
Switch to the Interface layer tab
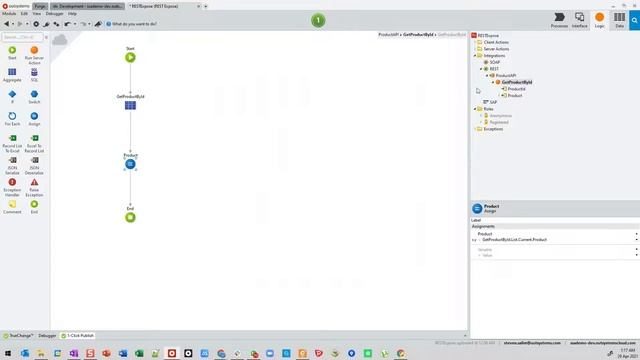coord(580,20)
